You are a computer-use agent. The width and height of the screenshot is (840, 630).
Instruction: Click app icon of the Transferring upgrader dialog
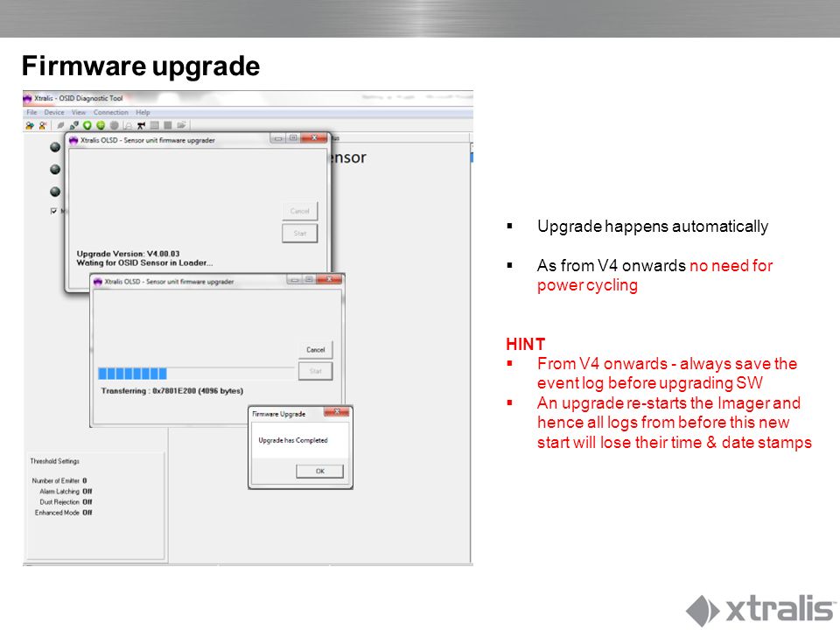(x=97, y=282)
